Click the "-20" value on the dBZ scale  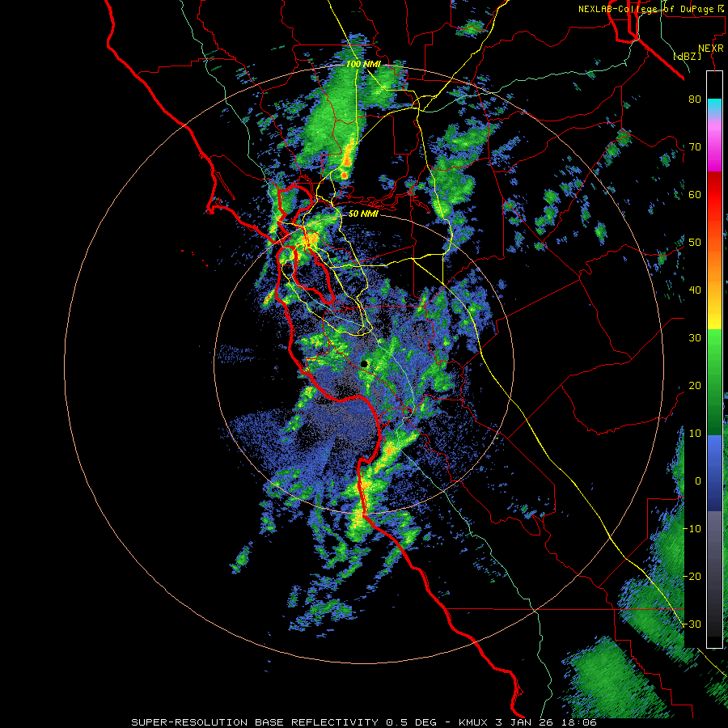tap(692, 577)
